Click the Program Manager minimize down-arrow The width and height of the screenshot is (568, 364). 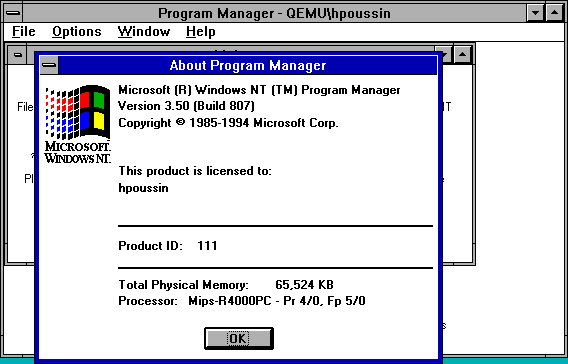coord(535,13)
